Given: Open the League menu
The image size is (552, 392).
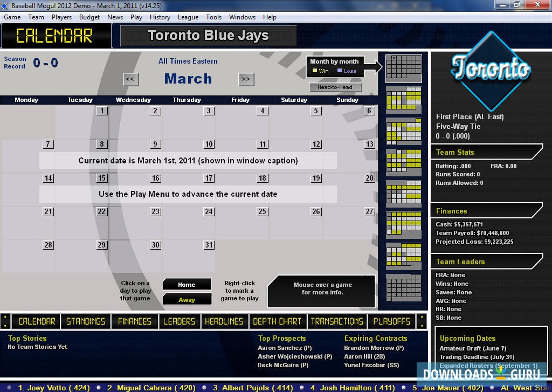Looking at the screenshot, I should point(188,17).
